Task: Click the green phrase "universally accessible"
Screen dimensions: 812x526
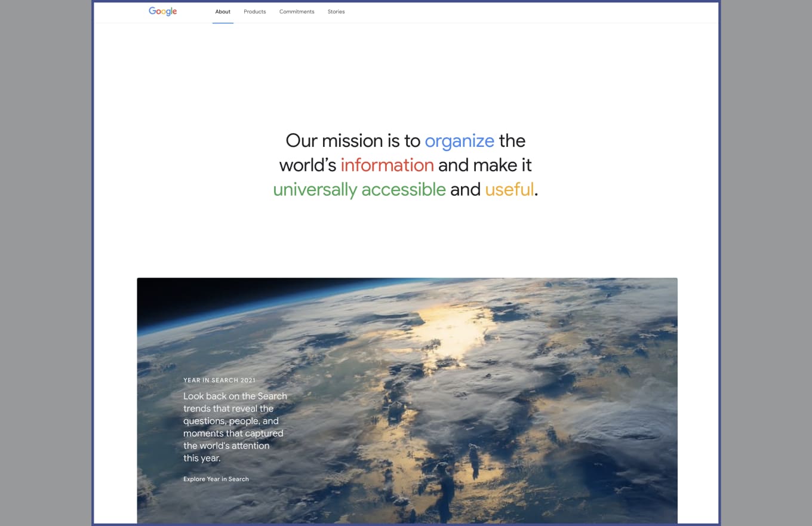Action: (x=359, y=190)
